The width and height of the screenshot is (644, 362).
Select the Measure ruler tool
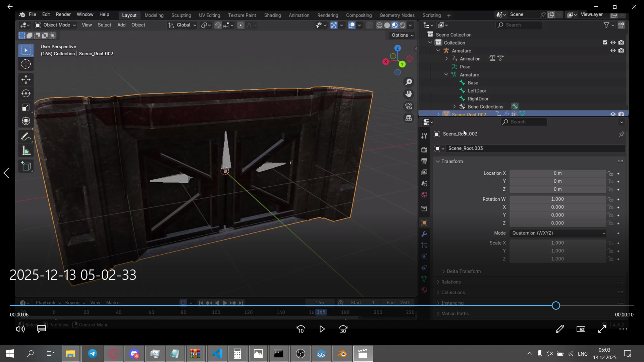pos(26,151)
